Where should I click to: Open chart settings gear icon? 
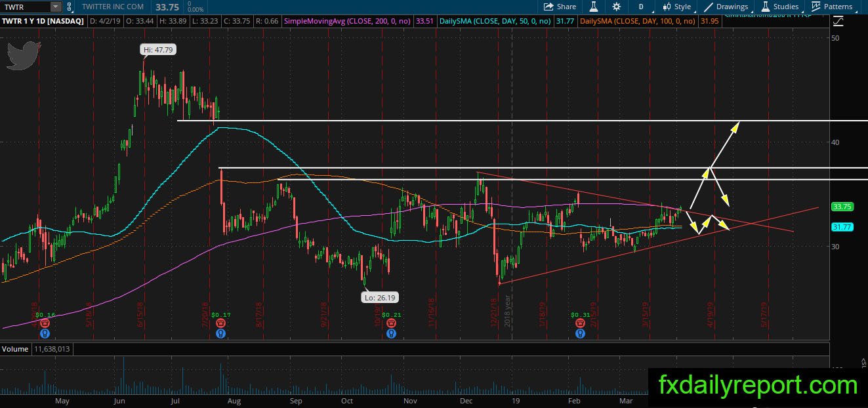click(x=616, y=7)
